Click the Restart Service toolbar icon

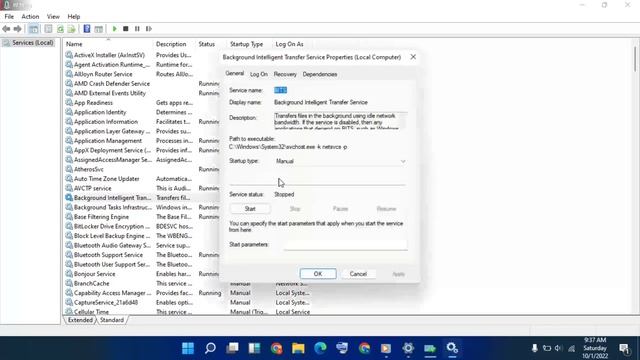[149, 29]
